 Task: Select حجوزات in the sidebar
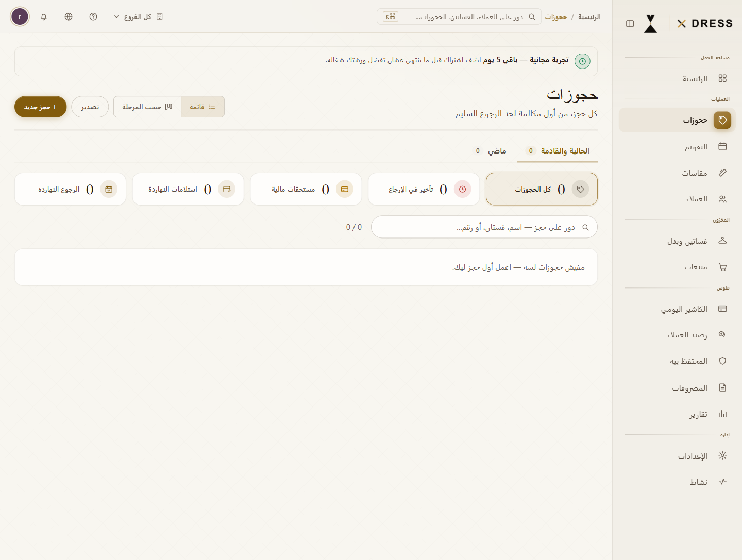tap(677, 120)
